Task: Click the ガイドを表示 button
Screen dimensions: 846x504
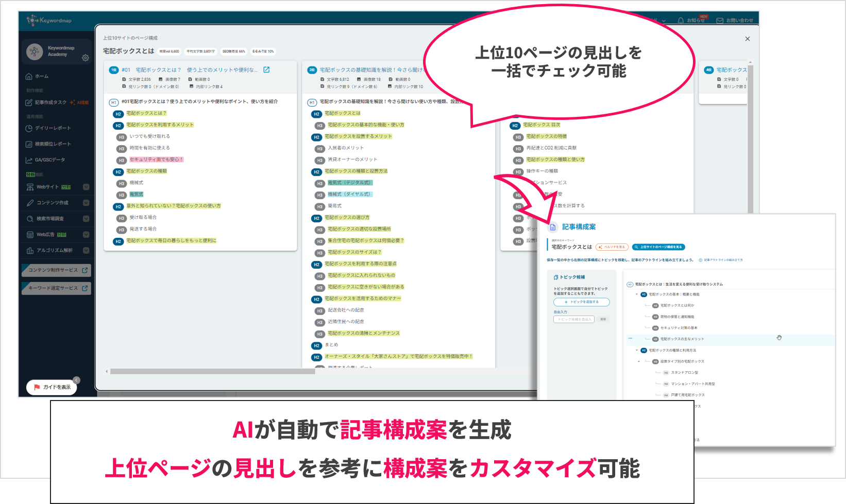Action: (52, 387)
